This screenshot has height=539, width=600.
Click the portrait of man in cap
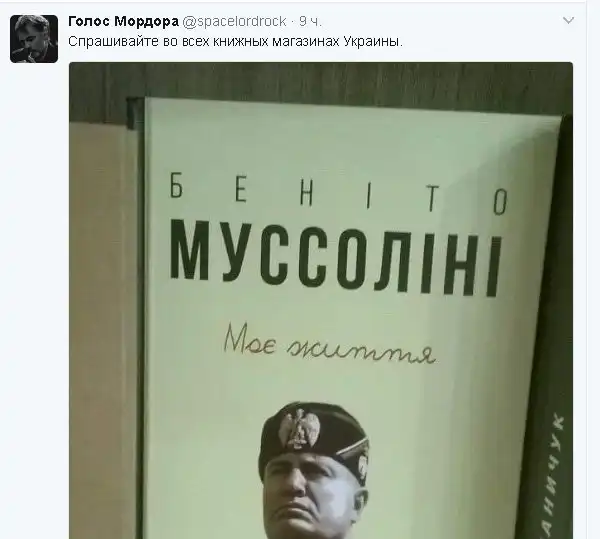tap(313, 471)
